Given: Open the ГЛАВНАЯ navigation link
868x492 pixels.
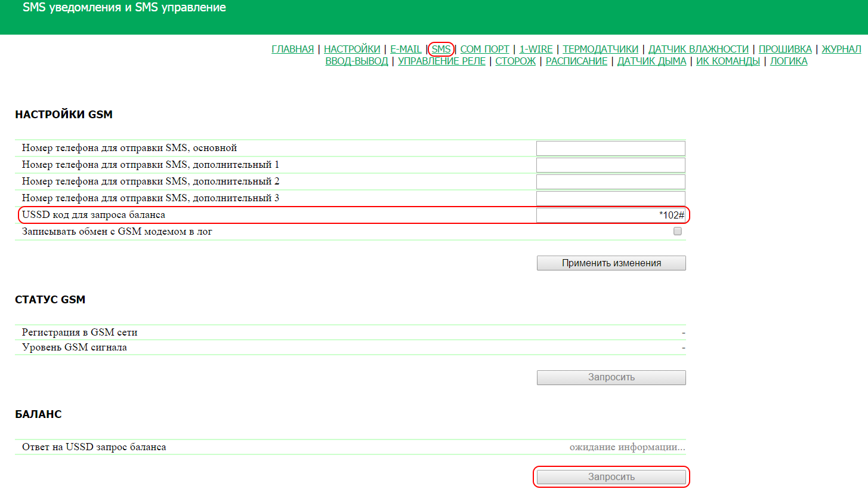Looking at the screenshot, I should [x=292, y=49].
